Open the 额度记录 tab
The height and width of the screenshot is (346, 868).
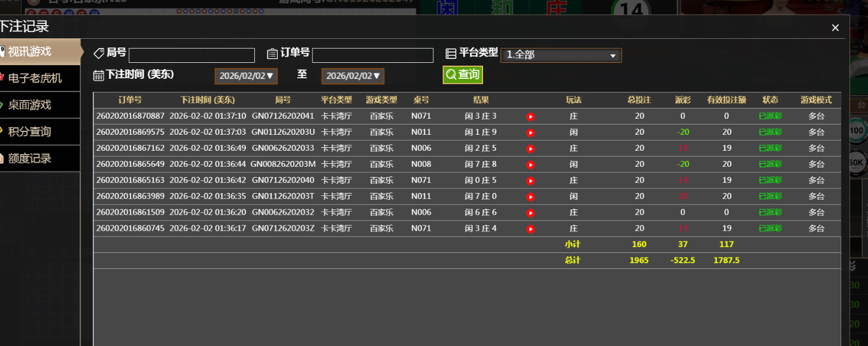(34, 159)
